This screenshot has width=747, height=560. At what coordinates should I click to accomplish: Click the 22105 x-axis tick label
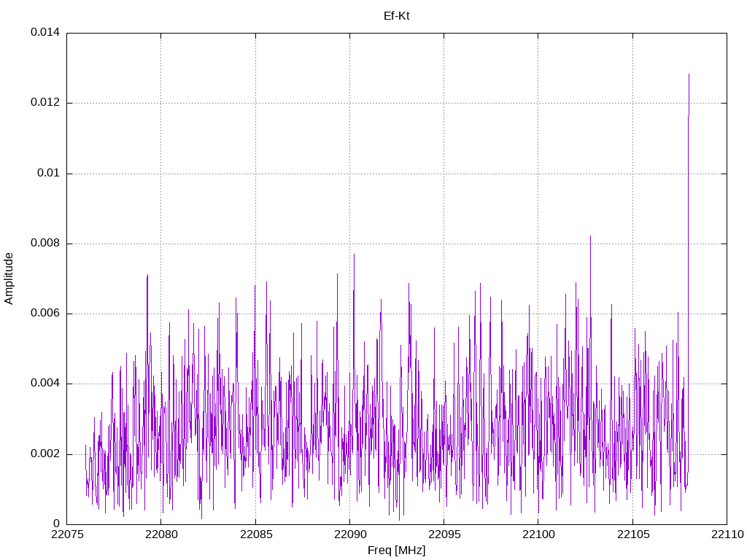click(x=632, y=536)
